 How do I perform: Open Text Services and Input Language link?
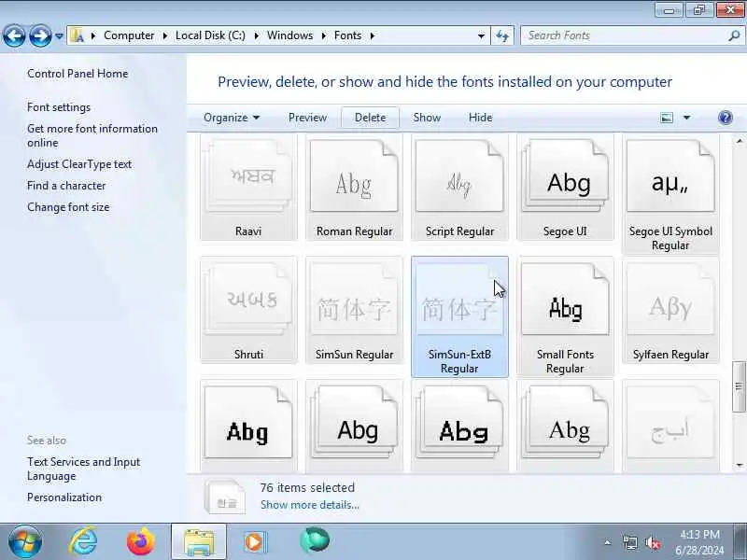pyautogui.click(x=83, y=469)
